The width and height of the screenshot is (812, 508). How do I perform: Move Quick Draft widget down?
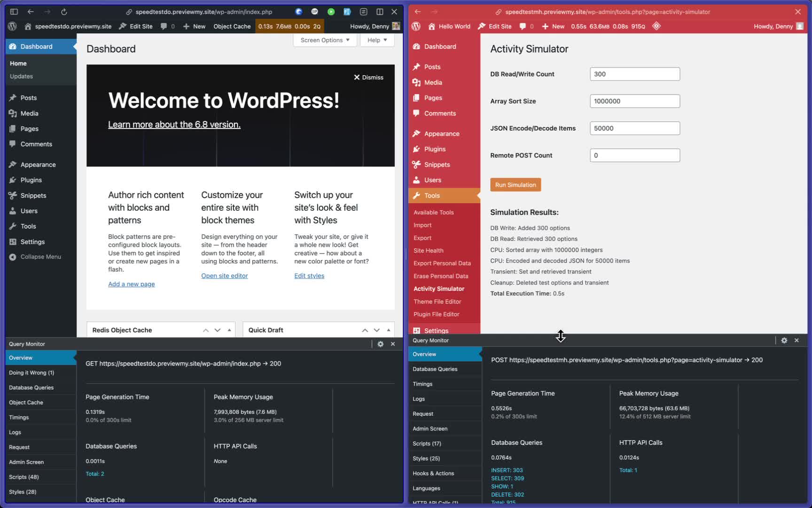(x=377, y=330)
